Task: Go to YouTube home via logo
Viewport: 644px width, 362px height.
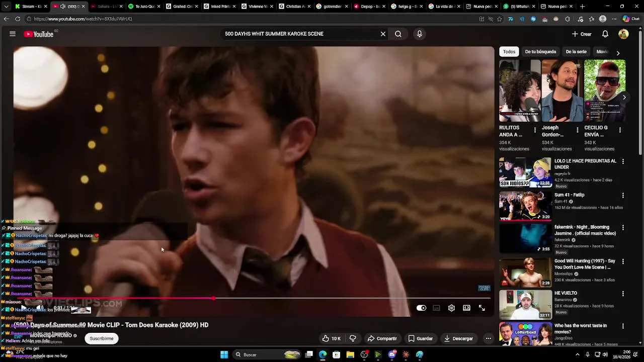Action: click(x=39, y=34)
